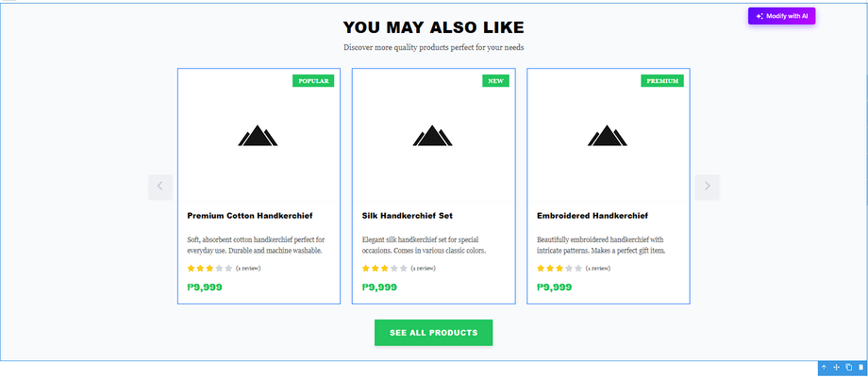This screenshot has height=377, width=868.
Task: Click the NEW badge on Silk card
Action: [x=496, y=81]
